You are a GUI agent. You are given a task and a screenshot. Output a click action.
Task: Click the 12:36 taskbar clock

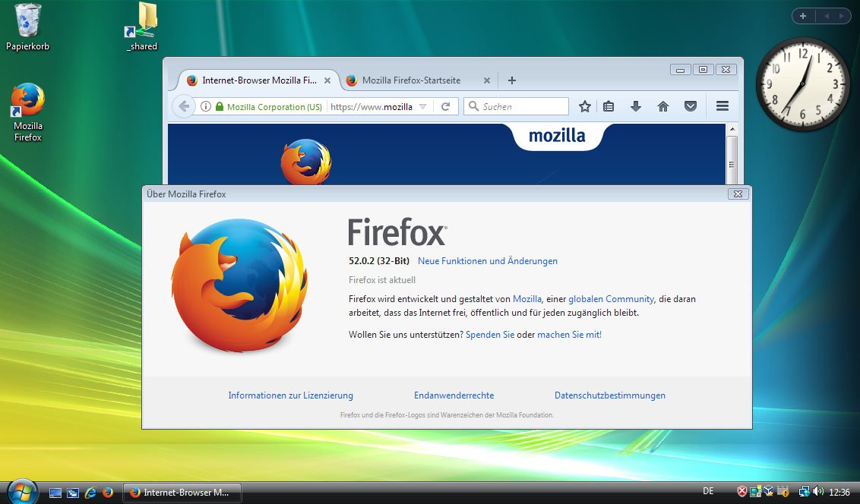(839, 492)
